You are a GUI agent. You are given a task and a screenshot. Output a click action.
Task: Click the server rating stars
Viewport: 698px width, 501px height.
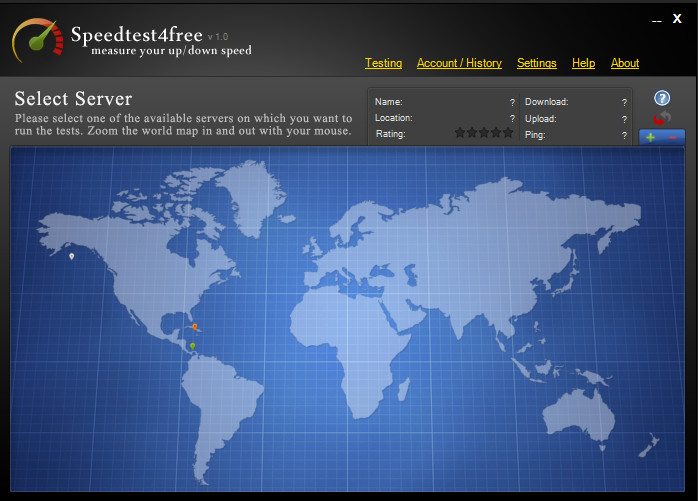[x=484, y=133]
